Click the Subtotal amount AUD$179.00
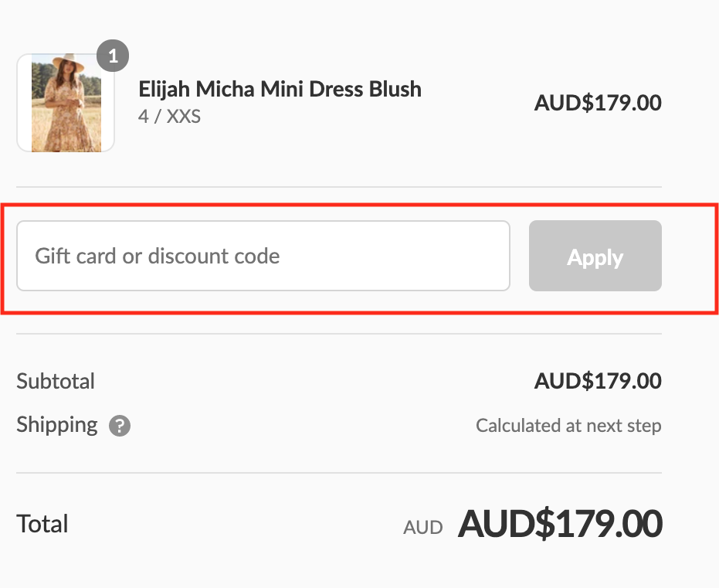The image size is (719, 588). click(x=597, y=381)
